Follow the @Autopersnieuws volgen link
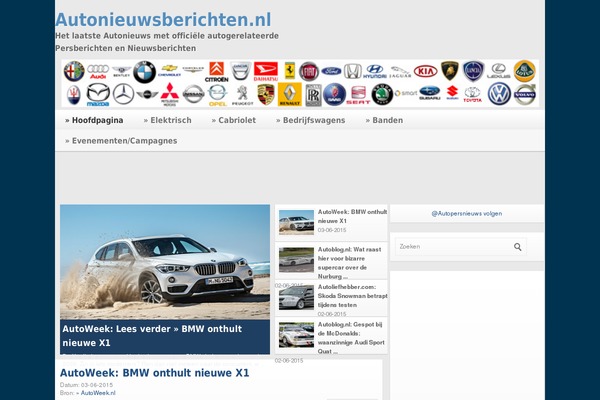The image size is (600, 400). click(467, 214)
